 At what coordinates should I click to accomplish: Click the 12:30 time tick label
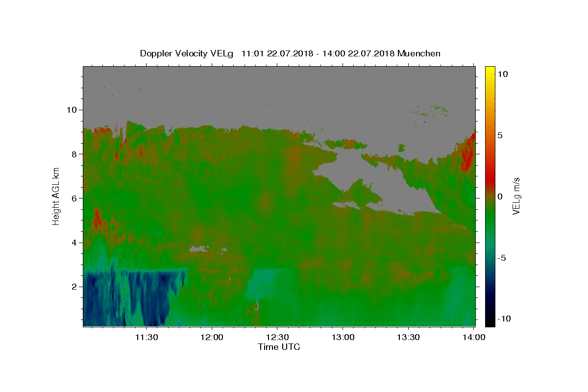click(x=277, y=337)
